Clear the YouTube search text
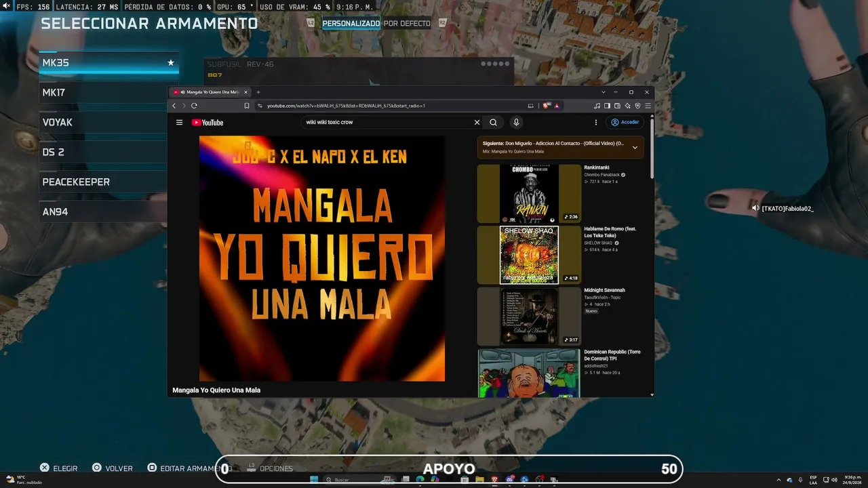 [477, 123]
